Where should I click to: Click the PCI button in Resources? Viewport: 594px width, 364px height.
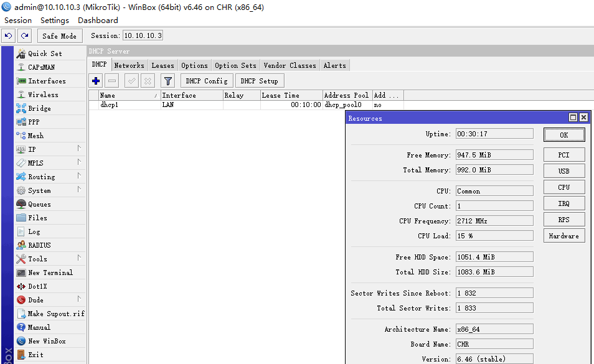564,155
